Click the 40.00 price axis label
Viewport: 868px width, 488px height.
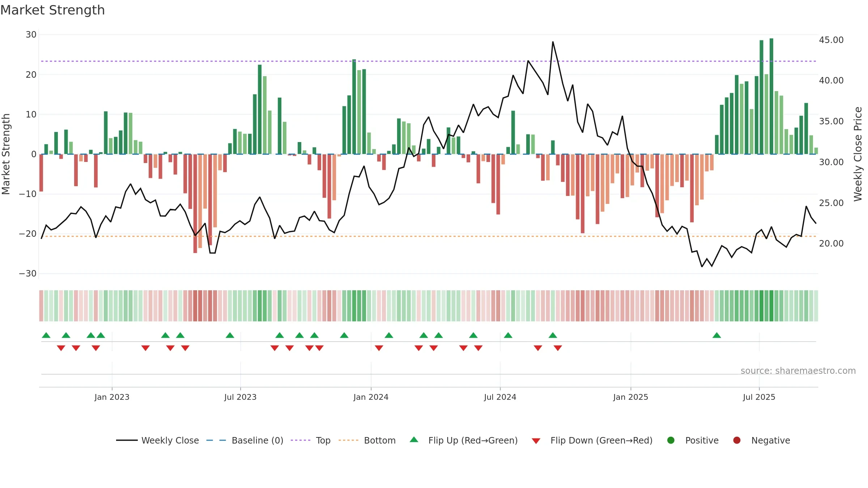[x=831, y=81]
